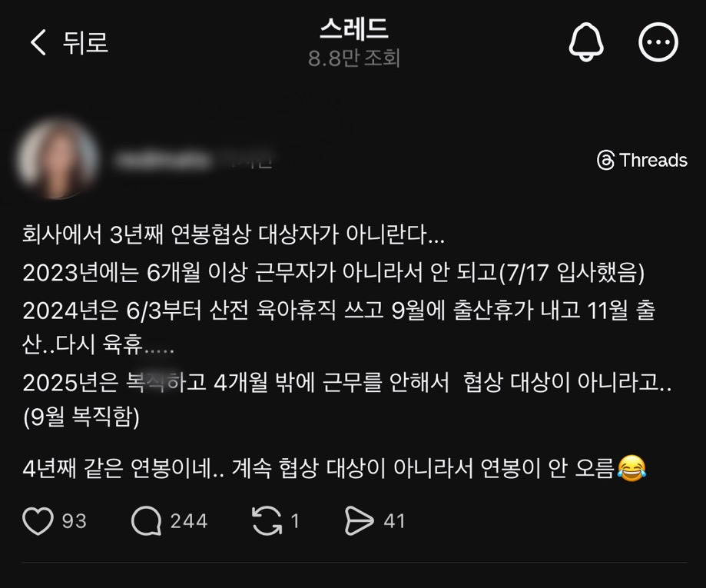Tap the Threads logo icon
Viewport: 706px width, 588px height.
point(605,161)
